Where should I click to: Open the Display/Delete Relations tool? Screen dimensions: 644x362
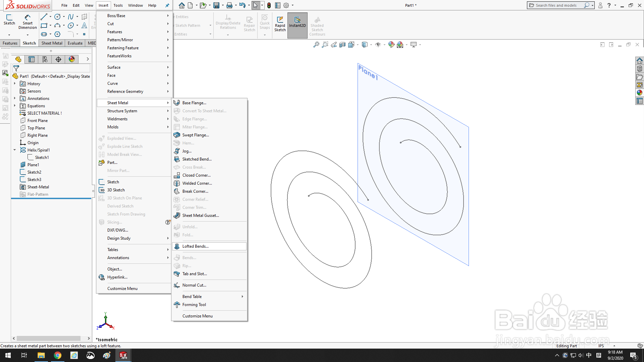(228, 21)
